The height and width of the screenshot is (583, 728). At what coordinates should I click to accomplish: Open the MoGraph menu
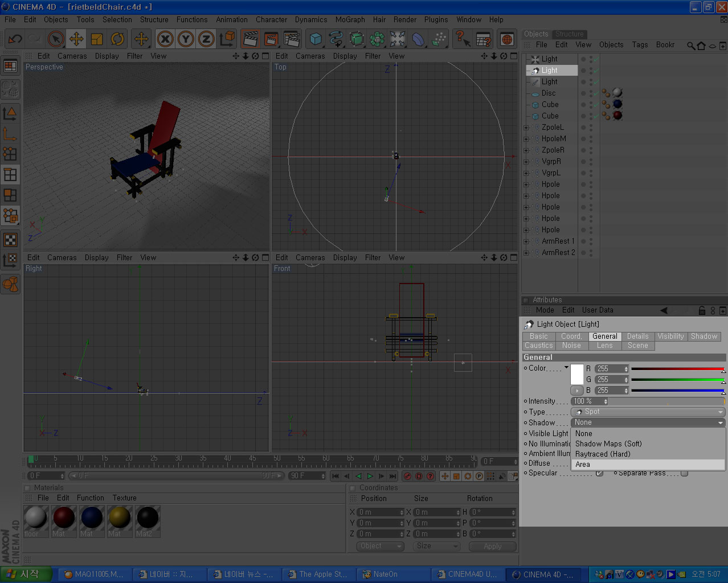(x=350, y=19)
